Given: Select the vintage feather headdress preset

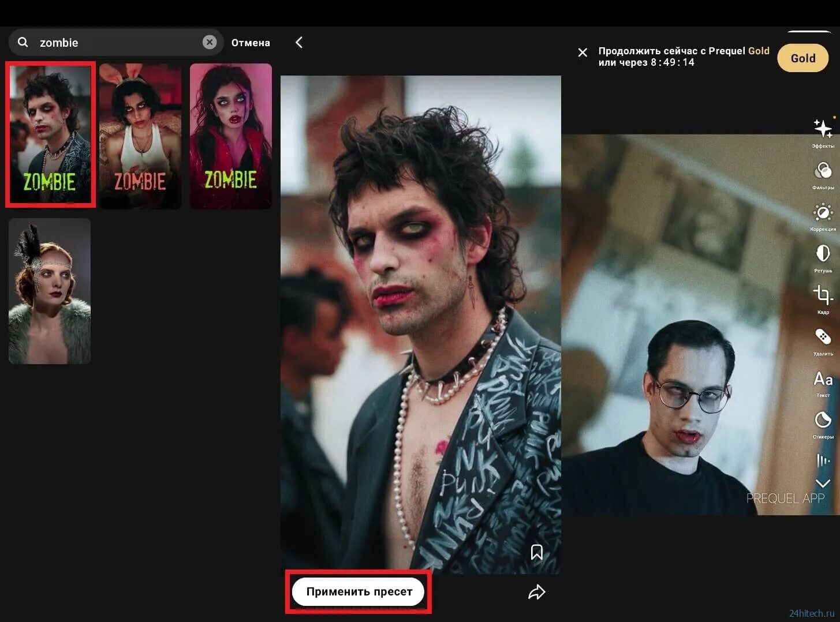Looking at the screenshot, I should point(50,291).
